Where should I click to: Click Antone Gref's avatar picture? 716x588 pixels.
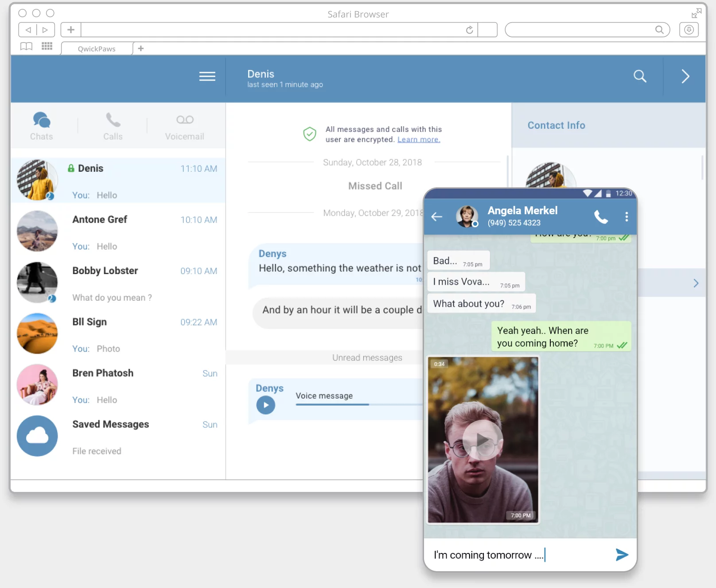pos(37,231)
